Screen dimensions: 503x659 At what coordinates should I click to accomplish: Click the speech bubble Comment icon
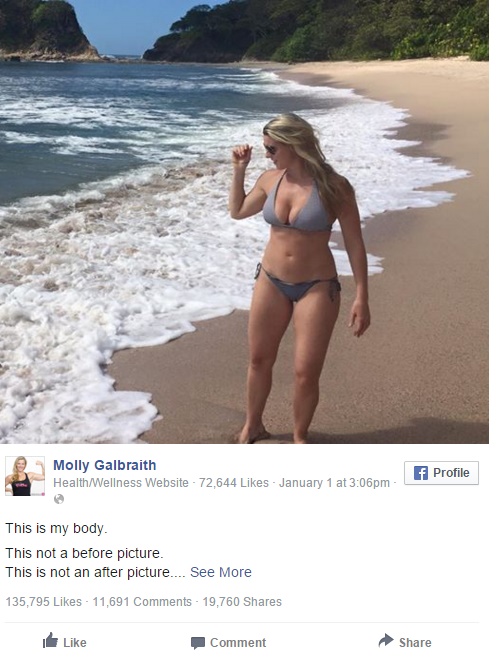[x=198, y=643]
